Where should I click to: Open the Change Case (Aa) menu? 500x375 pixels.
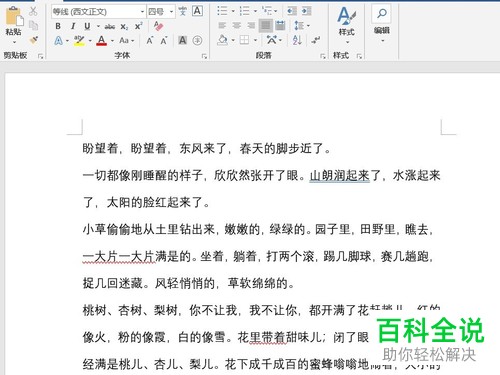(x=126, y=41)
